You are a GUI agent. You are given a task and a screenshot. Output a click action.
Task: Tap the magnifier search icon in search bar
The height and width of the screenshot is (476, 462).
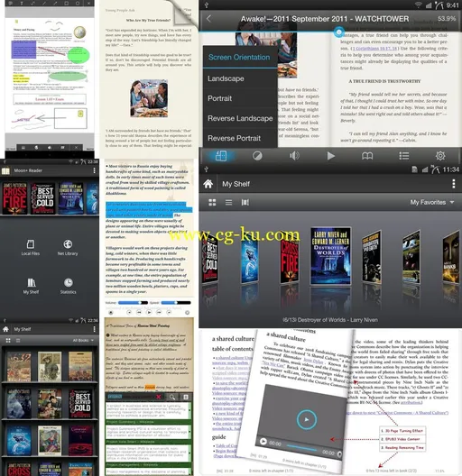[172, 397]
